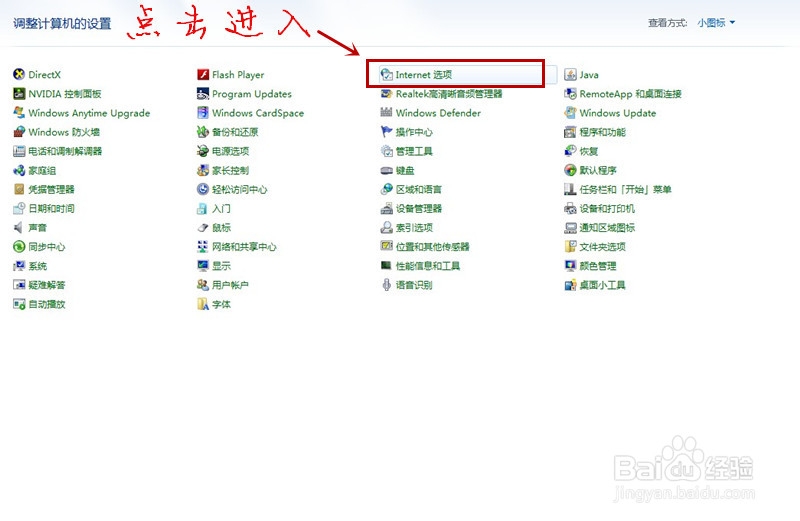Open the 性能信息和工具 link

tap(428, 266)
